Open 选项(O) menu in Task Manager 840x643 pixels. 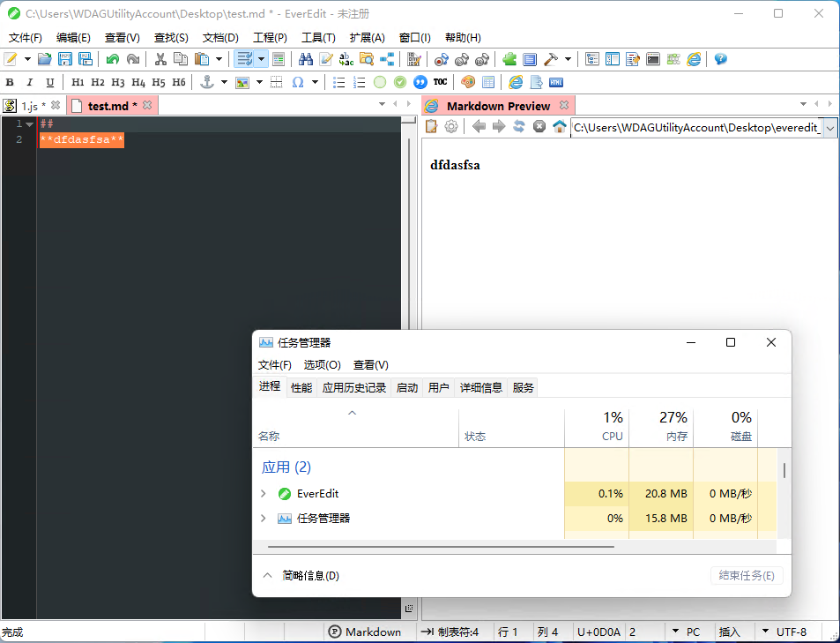coord(322,364)
